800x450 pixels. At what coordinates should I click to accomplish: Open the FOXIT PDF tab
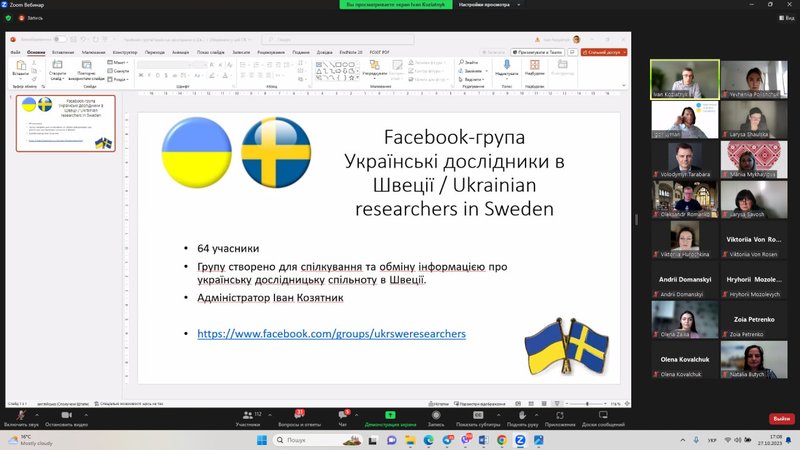(x=380, y=52)
